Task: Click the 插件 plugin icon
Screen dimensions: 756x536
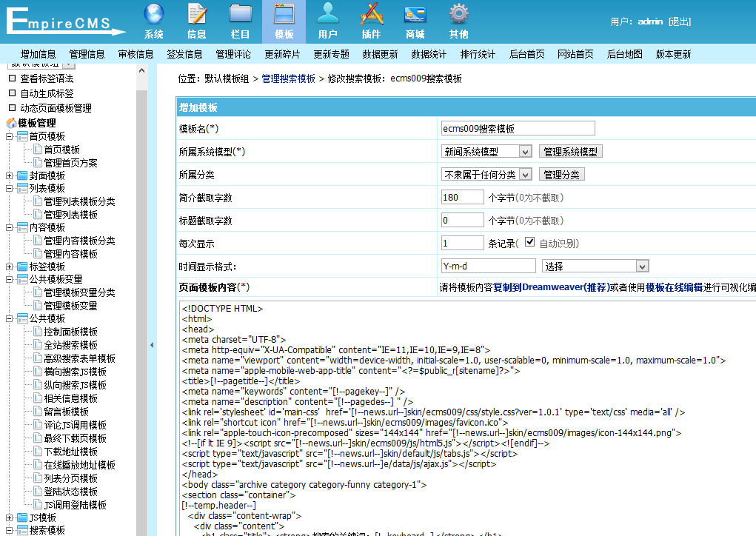Action: pos(371,15)
